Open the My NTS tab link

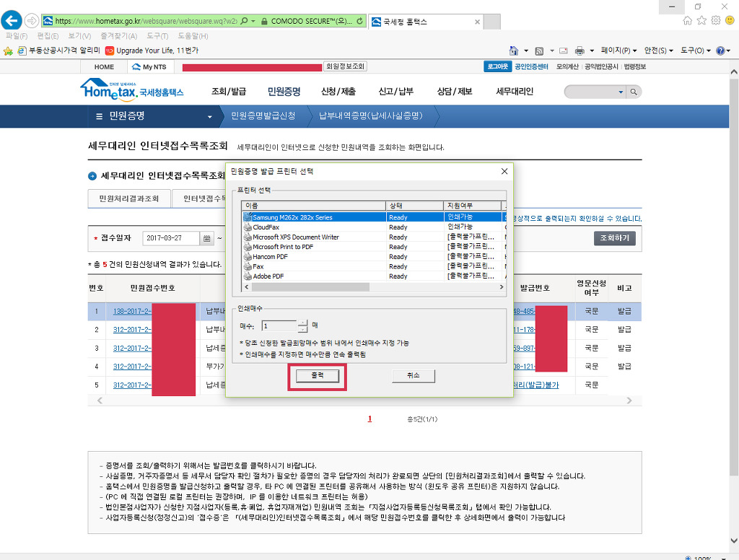click(149, 67)
